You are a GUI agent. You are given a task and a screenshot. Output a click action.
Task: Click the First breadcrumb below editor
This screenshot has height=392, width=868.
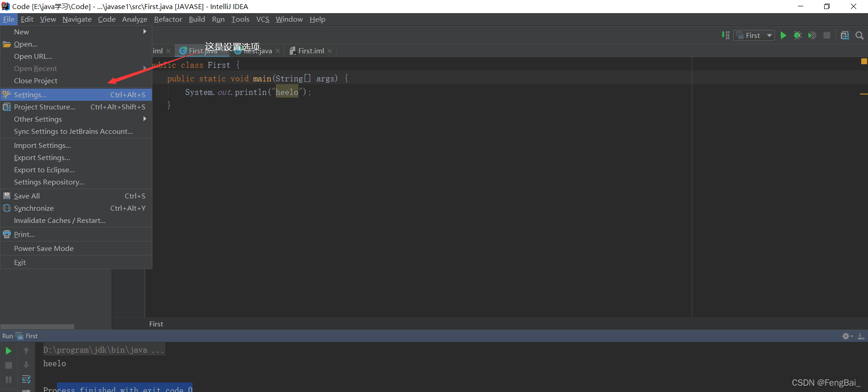156,324
